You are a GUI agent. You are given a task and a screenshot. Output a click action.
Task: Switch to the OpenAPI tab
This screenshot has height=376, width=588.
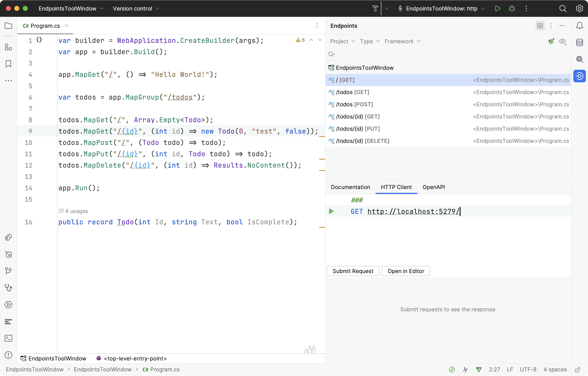click(433, 187)
